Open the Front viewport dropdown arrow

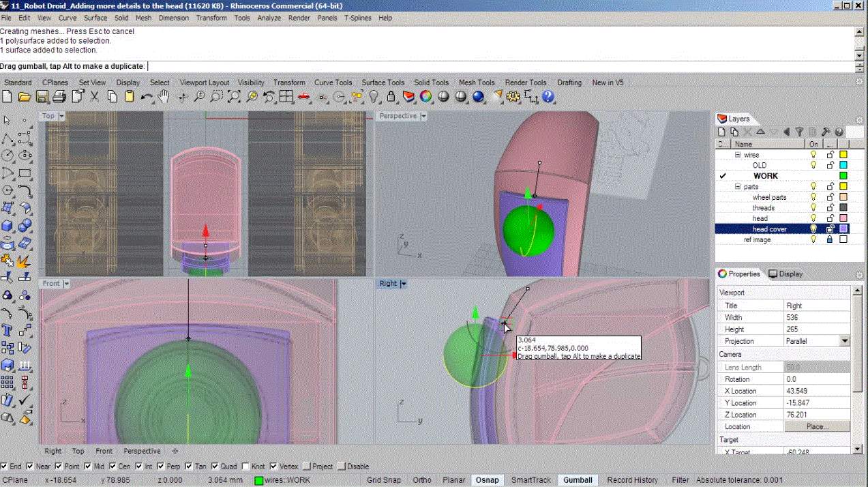[68, 283]
